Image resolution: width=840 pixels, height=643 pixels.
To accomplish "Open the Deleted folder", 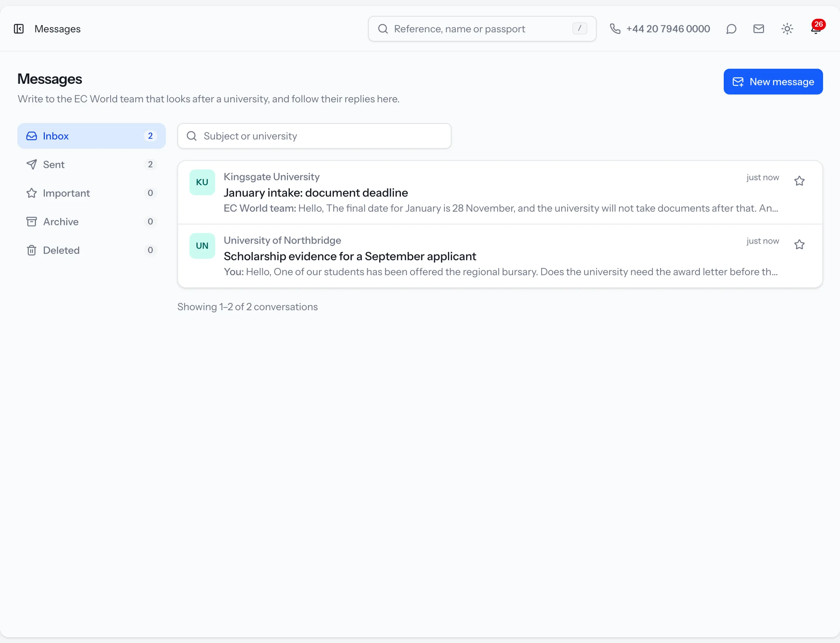I will pyautogui.click(x=91, y=250).
